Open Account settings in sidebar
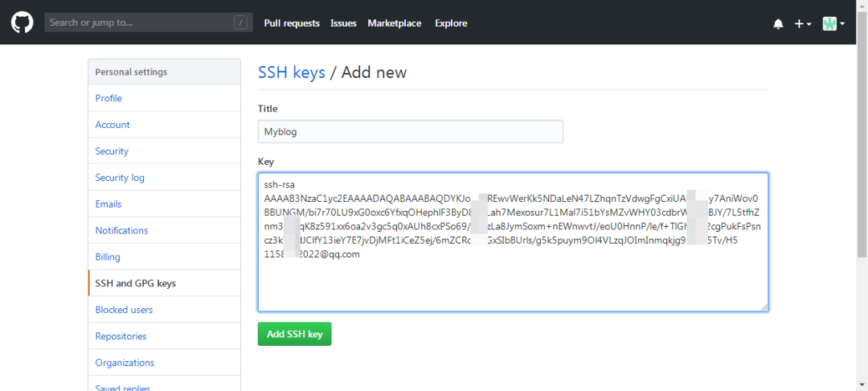The height and width of the screenshot is (391, 868). pyautogui.click(x=164, y=125)
